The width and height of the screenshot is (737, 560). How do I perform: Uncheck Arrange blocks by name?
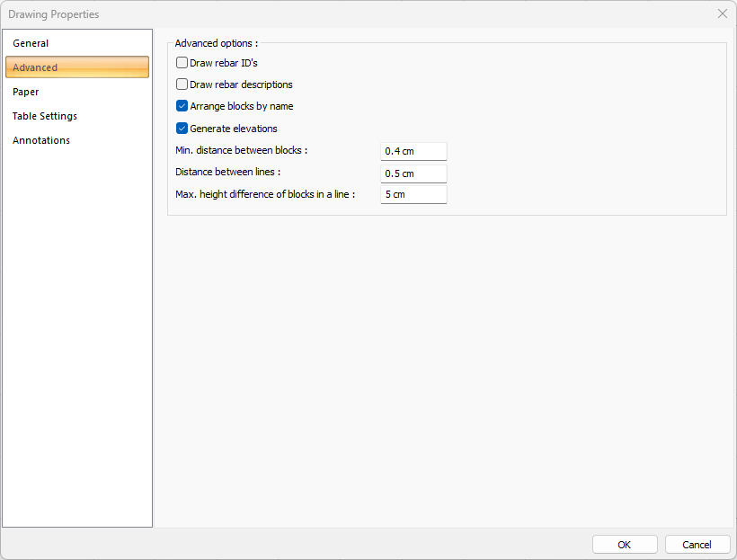(x=182, y=106)
